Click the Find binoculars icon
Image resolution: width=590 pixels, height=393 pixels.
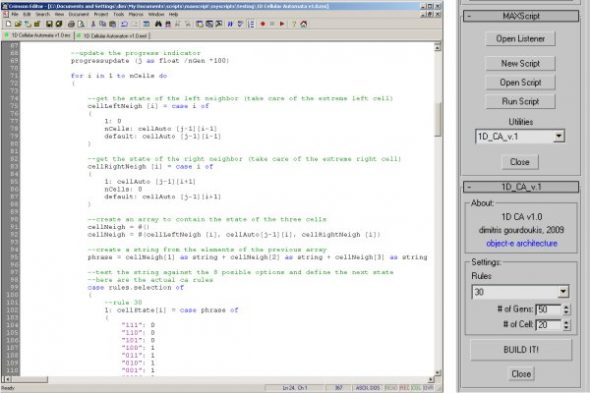(158, 24)
